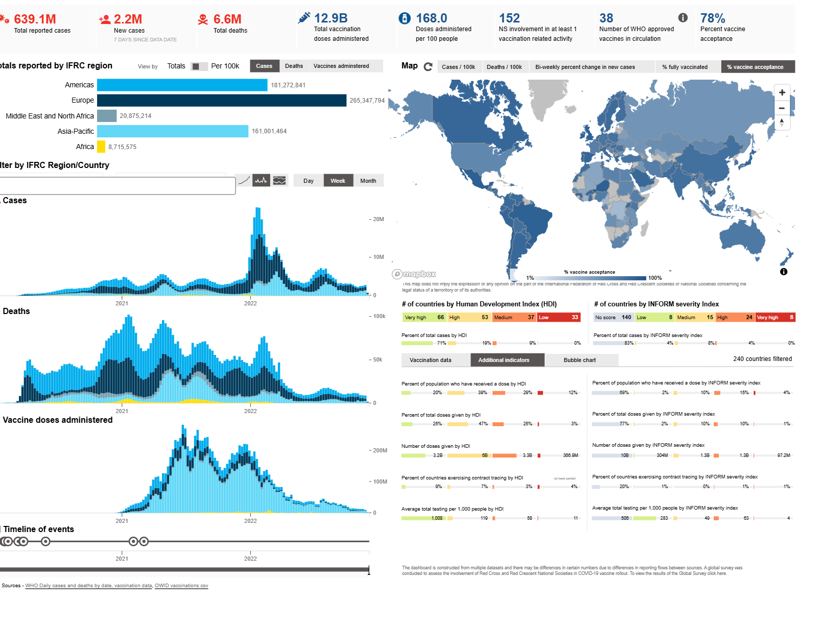Zoom out of the map
840x626 pixels.
[x=782, y=108]
